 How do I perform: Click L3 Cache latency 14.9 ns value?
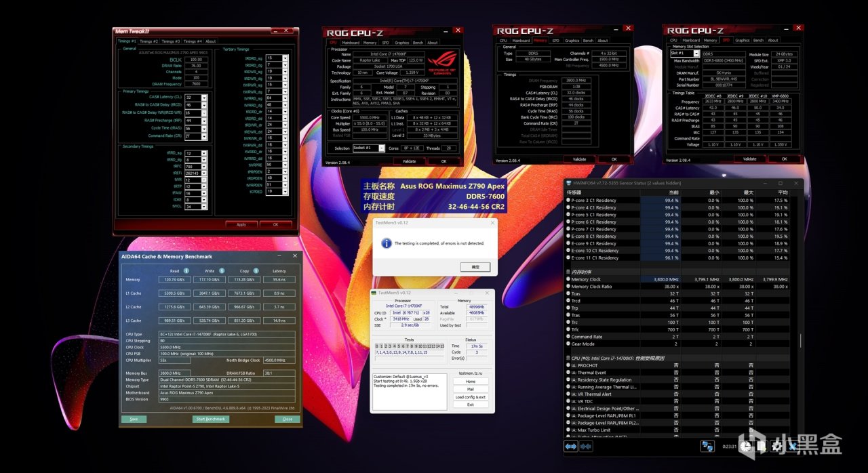279,321
